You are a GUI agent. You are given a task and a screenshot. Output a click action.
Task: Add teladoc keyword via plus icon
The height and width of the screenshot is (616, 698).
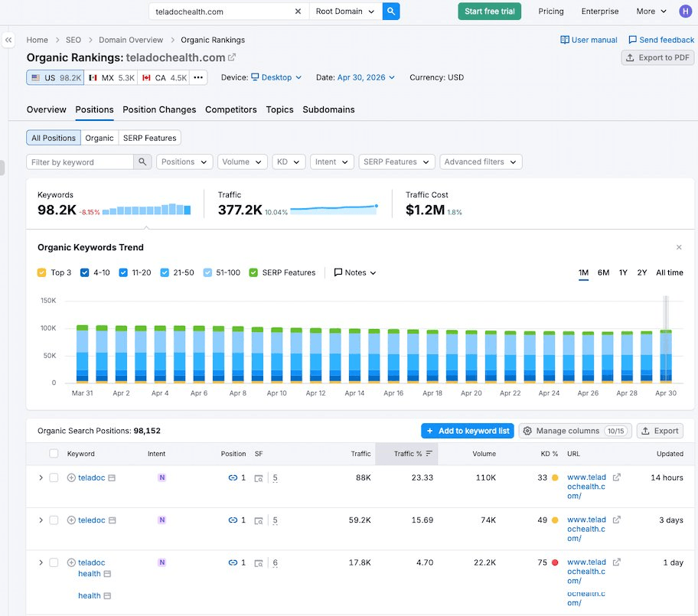point(71,477)
